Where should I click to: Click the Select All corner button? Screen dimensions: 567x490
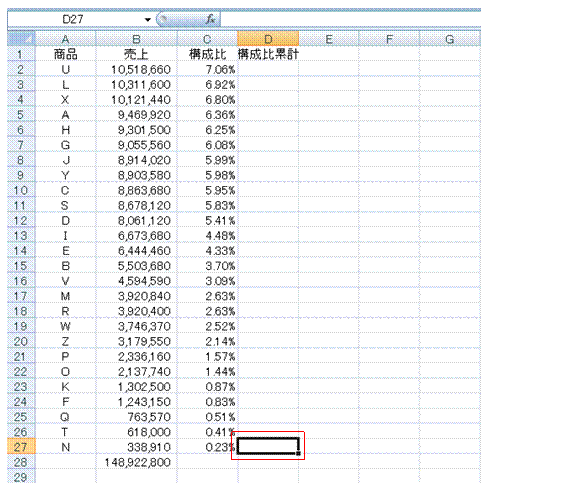click(x=21, y=38)
